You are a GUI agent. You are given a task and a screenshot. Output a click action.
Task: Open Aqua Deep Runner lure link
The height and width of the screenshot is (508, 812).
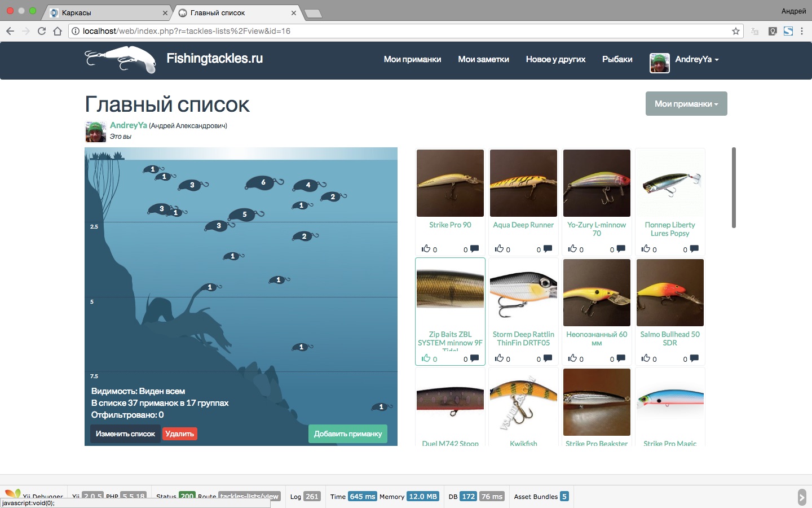click(523, 225)
